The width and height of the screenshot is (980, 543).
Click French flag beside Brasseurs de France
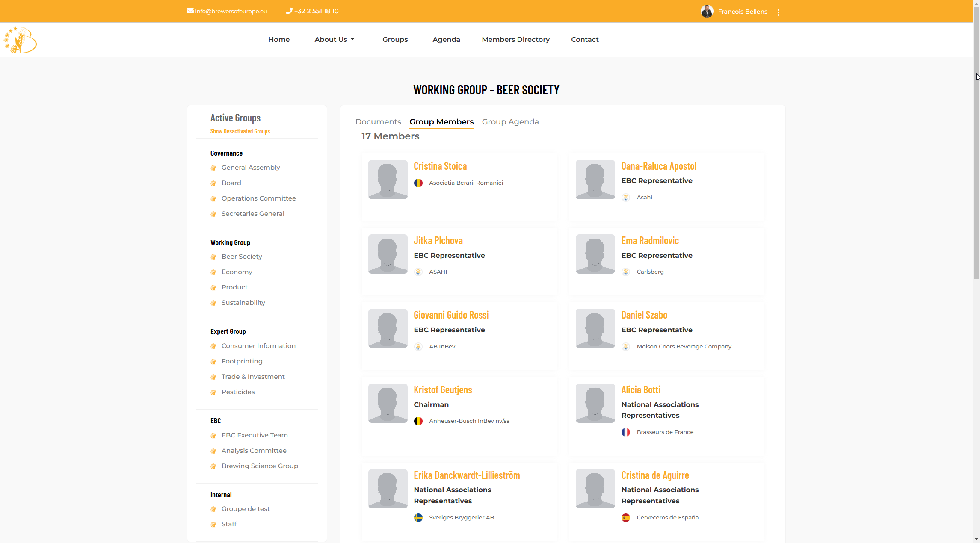pyautogui.click(x=626, y=432)
